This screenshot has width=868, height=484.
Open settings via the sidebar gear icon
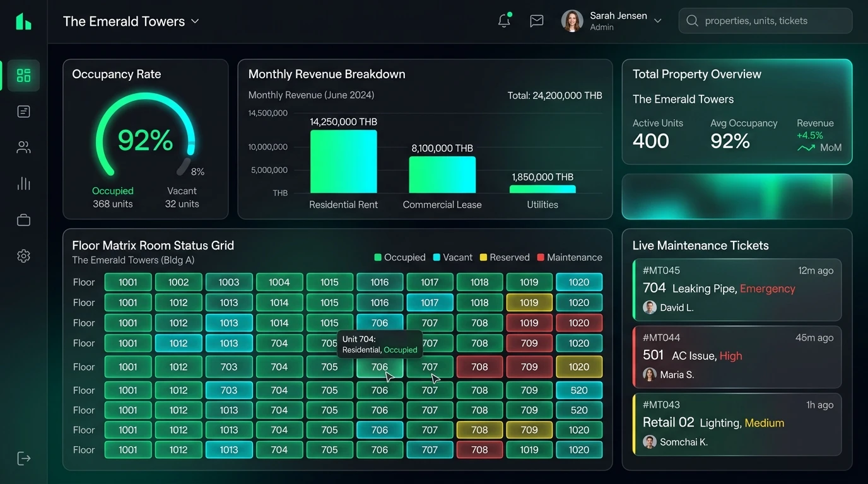click(x=23, y=256)
